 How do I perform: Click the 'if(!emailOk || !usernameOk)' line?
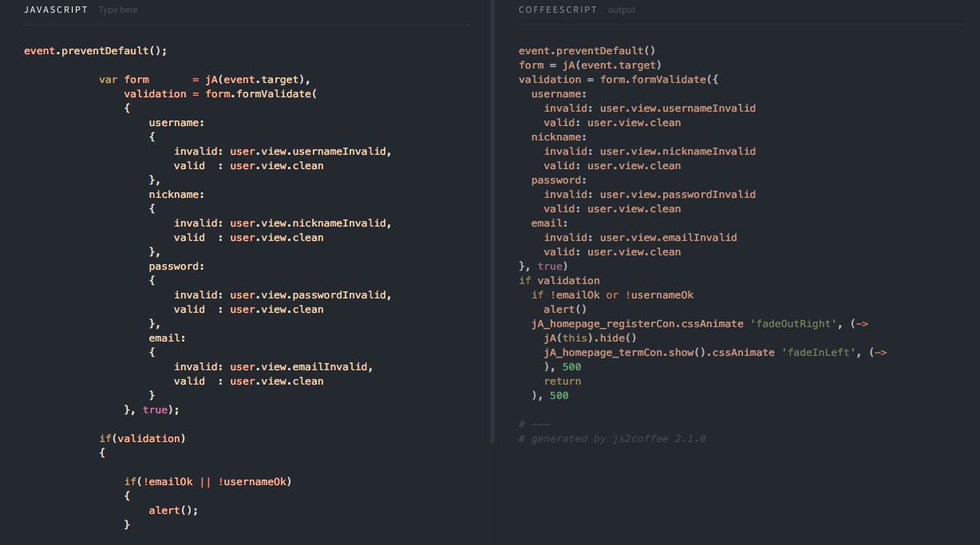coord(208,482)
